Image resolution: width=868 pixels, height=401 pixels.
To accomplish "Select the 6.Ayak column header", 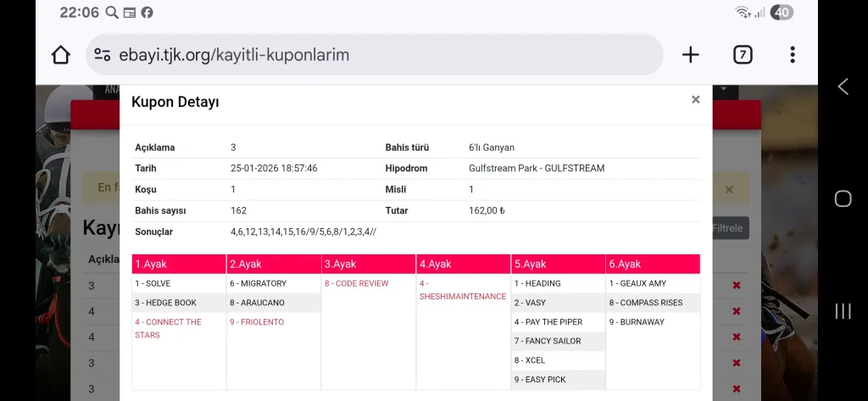I will coord(653,265).
